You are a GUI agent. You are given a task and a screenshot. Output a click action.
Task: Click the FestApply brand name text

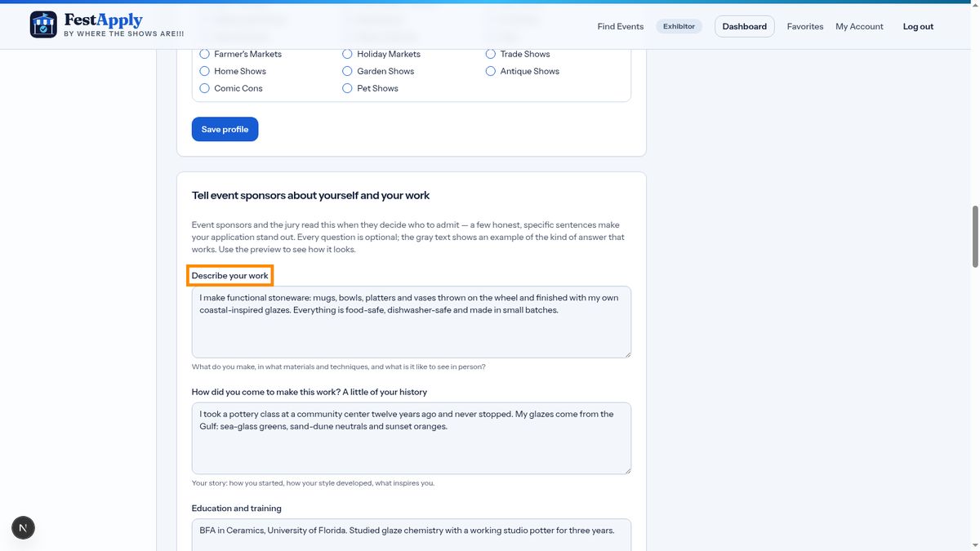(104, 20)
